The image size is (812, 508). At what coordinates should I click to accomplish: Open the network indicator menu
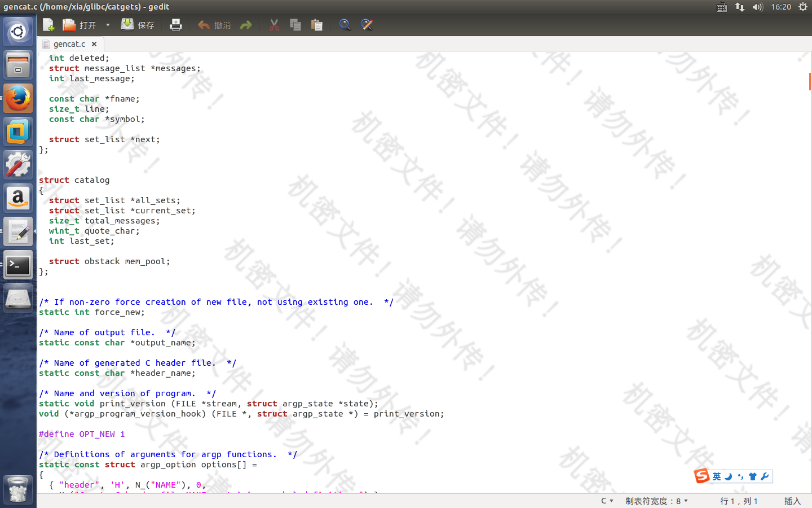(740, 7)
